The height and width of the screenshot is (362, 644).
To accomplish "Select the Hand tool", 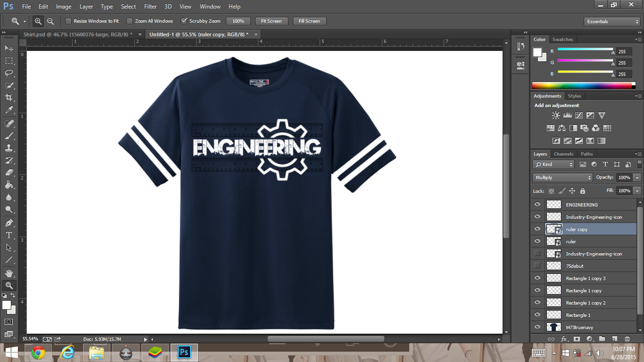I will pyautogui.click(x=9, y=273).
